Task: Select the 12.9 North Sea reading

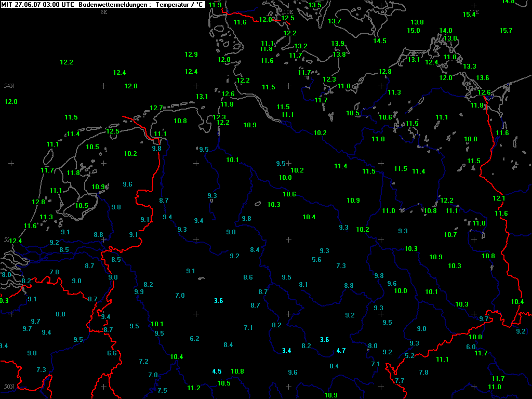Action: pyautogui.click(x=191, y=55)
